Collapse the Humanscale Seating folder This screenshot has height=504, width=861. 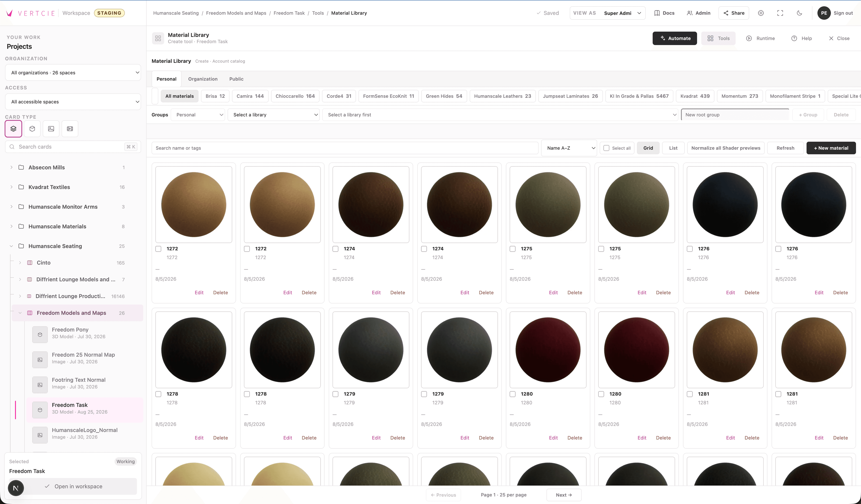click(x=11, y=246)
